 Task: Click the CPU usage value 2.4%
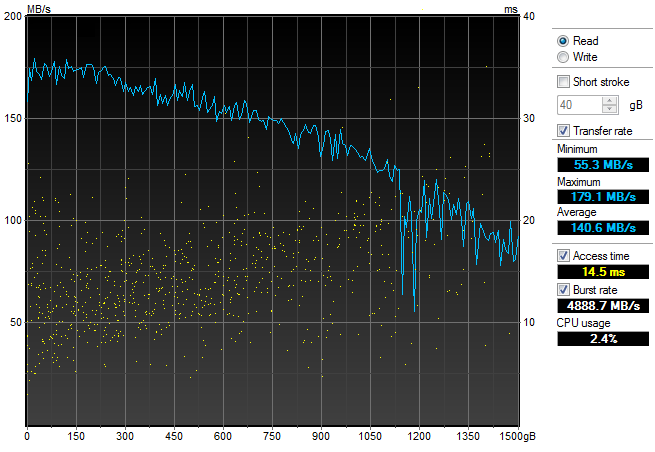point(603,339)
